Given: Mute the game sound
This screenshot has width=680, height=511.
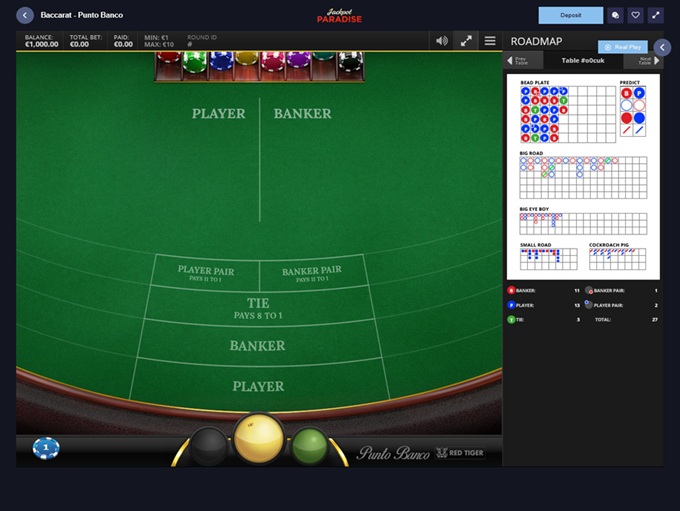Looking at the screenshot, I should coord(442,41).
